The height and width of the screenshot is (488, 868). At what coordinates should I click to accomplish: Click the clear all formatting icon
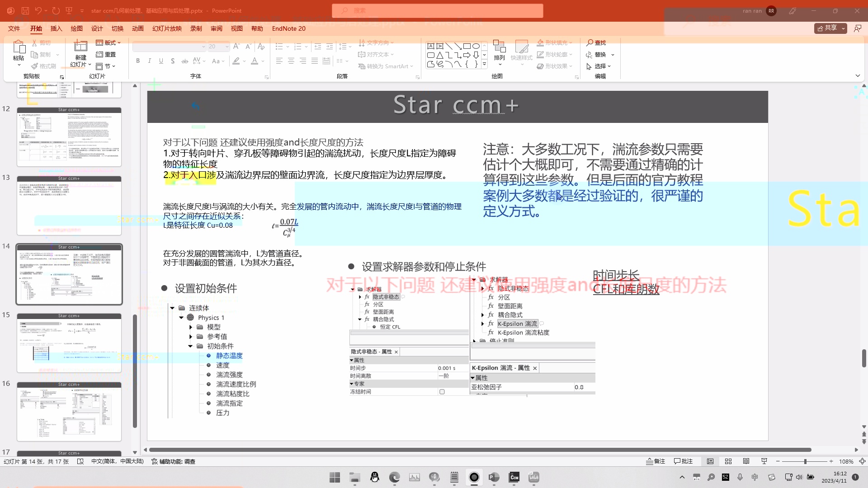[261, 47]
